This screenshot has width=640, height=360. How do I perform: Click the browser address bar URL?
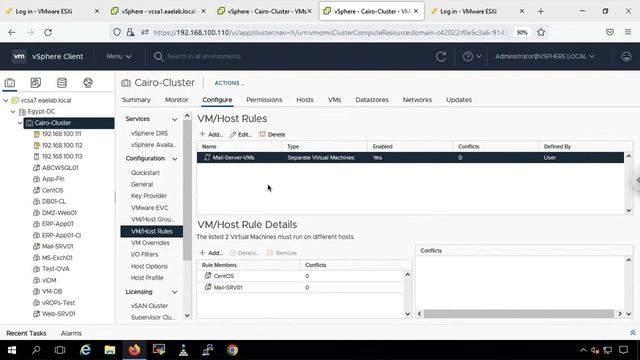point(330,32)
